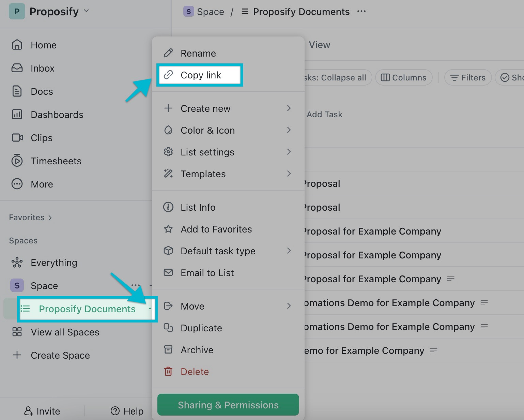The width and height of the screenshot is (524, 420).
Task: Select Proposify Documents list in sidebar
Action: (x=87, y=309)
